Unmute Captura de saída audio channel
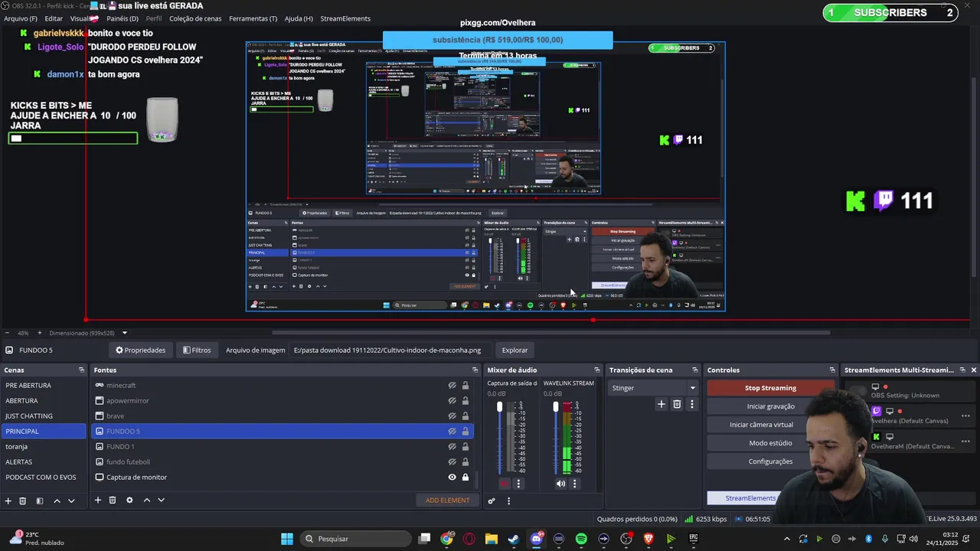This screenshot has width=980, height=551. (x=504, y=484)
